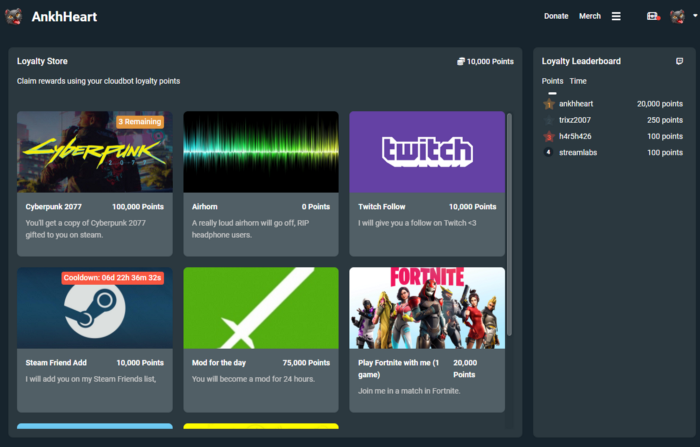
Task: Click Join me in a match description
Action: pos(409,391)
